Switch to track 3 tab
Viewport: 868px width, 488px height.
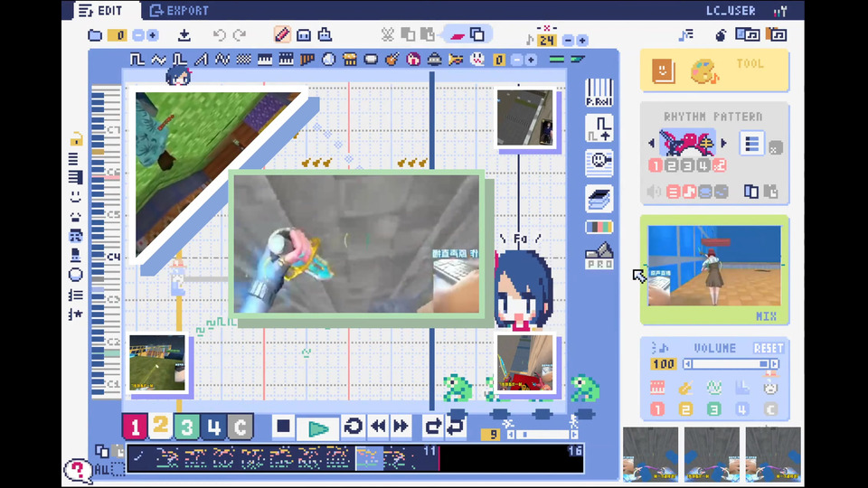coord(186,427)
